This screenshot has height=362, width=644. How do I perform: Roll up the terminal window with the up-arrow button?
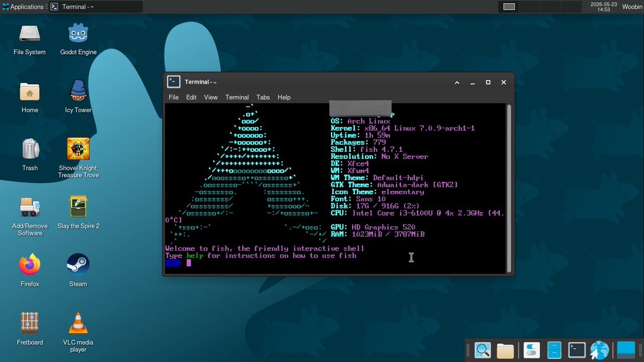(x=457, y=82)
